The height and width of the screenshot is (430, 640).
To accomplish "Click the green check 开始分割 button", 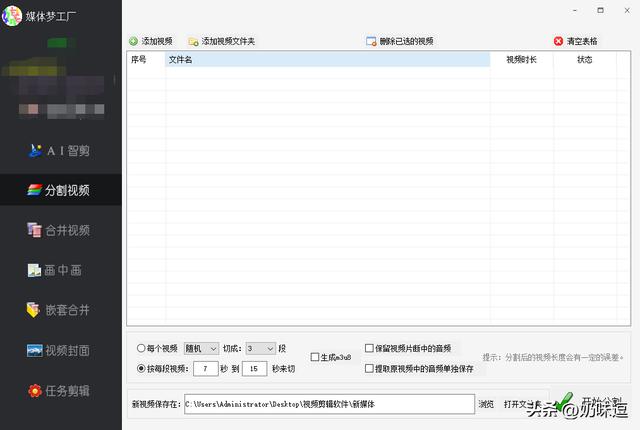I will tap(590, 402).
